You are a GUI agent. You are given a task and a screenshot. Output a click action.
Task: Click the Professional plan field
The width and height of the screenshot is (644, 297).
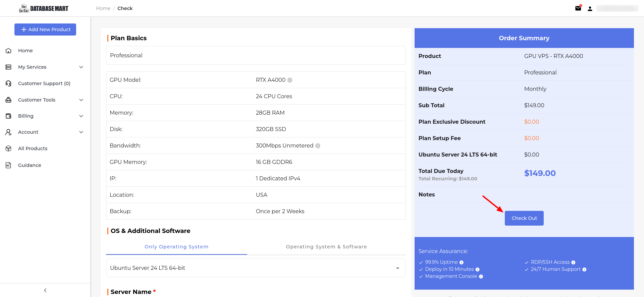[256, 55]
